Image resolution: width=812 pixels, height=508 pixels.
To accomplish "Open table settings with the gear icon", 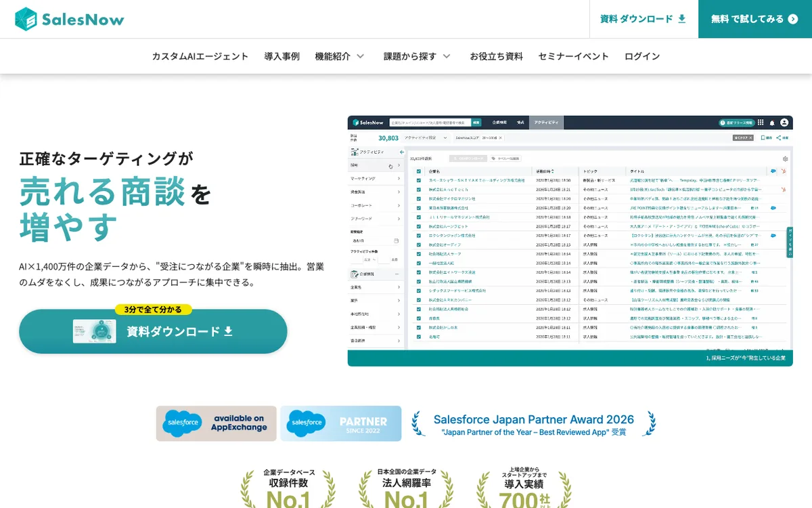I will (786, 158).
